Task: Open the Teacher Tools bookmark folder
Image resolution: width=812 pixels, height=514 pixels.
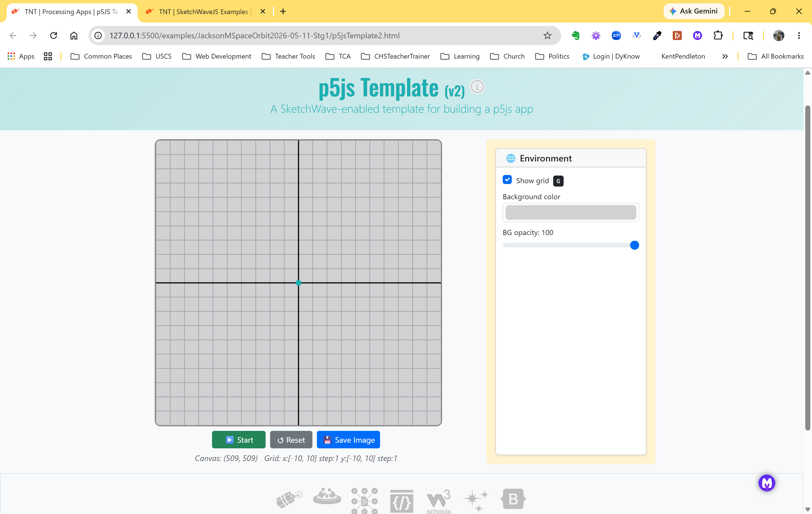Action: click(x=288, y=56)
